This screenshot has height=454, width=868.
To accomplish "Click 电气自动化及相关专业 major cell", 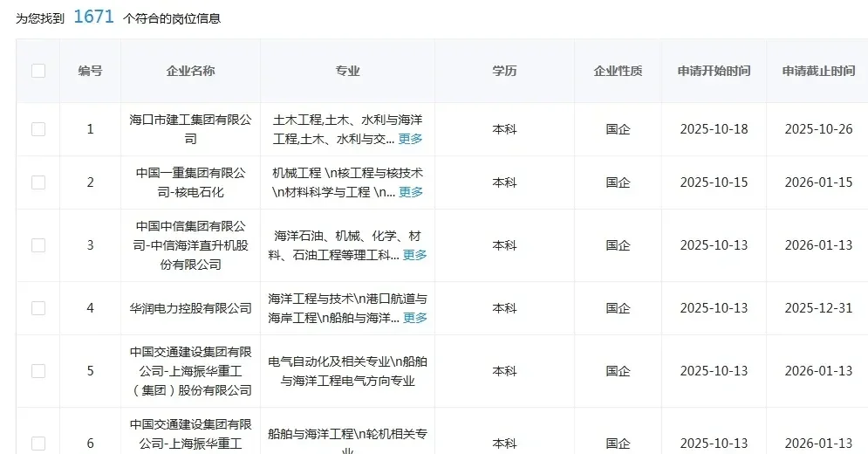I will pyautogui.click(x=348, y=371).
